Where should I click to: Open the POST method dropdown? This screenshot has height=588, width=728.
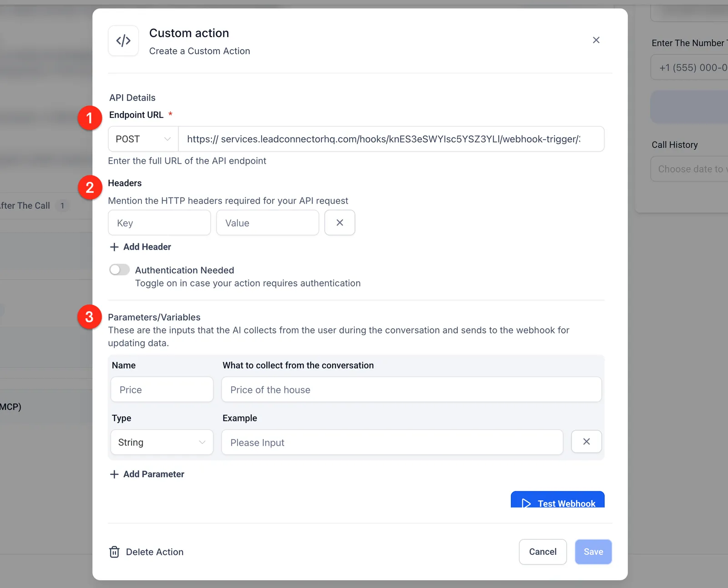point(143,139)
